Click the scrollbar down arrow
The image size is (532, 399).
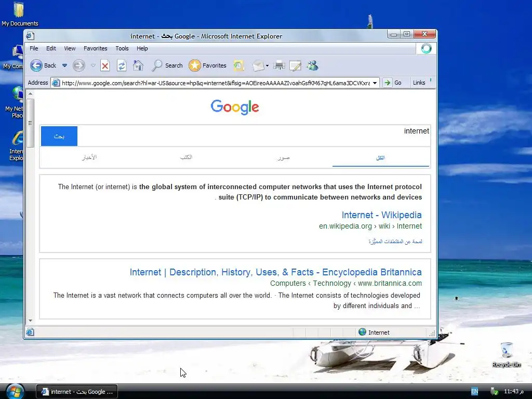30,321
